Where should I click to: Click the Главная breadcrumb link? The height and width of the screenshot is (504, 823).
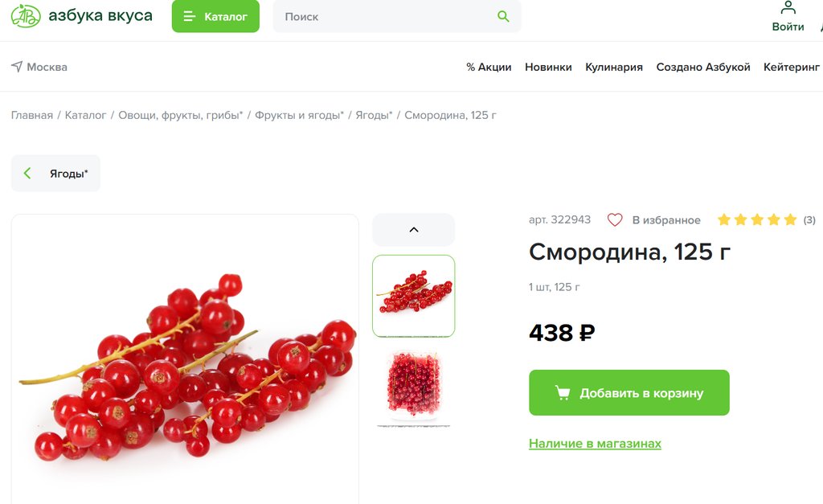pos(32,115)
